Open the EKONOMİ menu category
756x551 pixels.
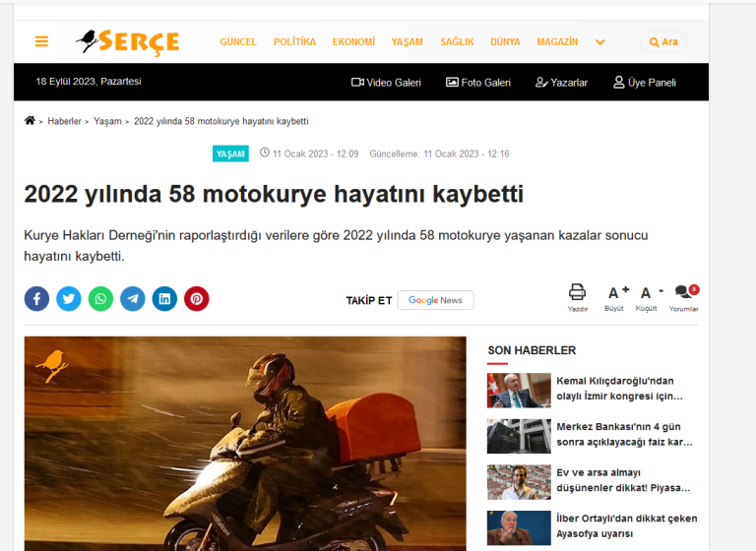tap(353, 42)
